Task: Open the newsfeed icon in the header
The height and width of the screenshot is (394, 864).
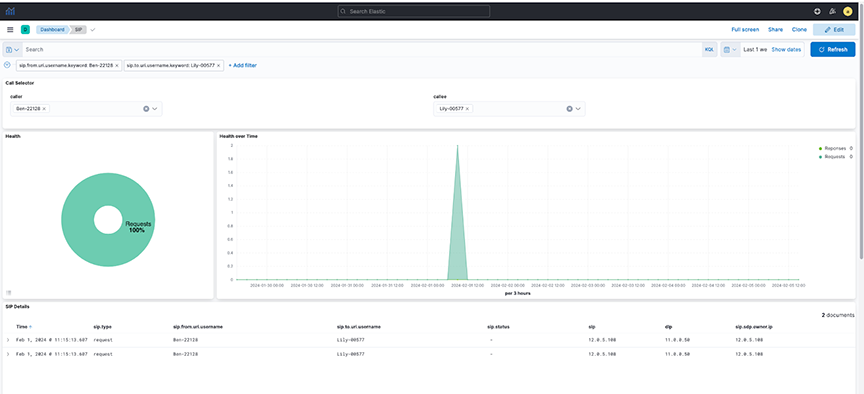Action: coord(833,11)
